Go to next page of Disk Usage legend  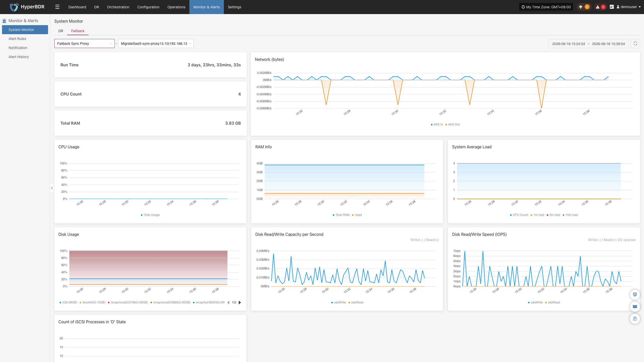[240, 302]
